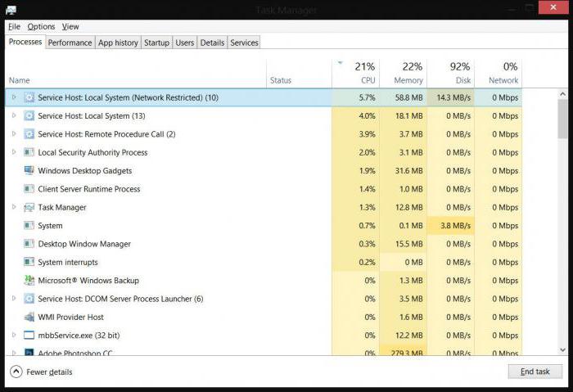Open the Startup tab
The width and height of the screenshot is (573, 392).
(x=156, y=43)
